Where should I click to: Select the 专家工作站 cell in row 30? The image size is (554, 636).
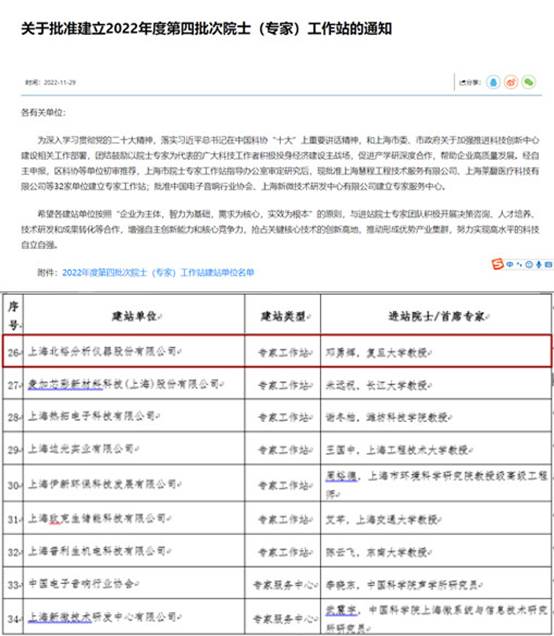click(x=283, y=483)
